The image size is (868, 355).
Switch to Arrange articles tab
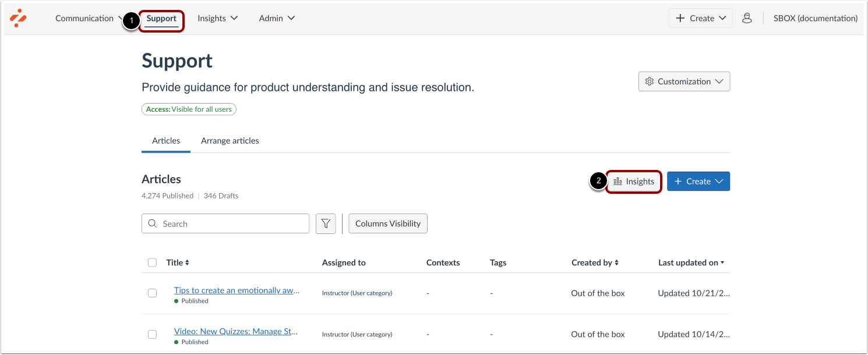230,141
